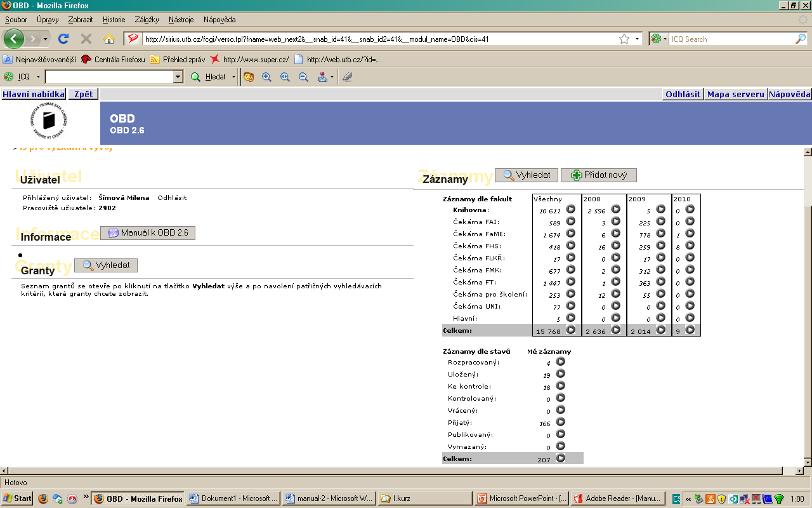Show Čekárna FAI records for 2009
The width and height of the screenshot is (812, 508).
[x=660, y=221]
